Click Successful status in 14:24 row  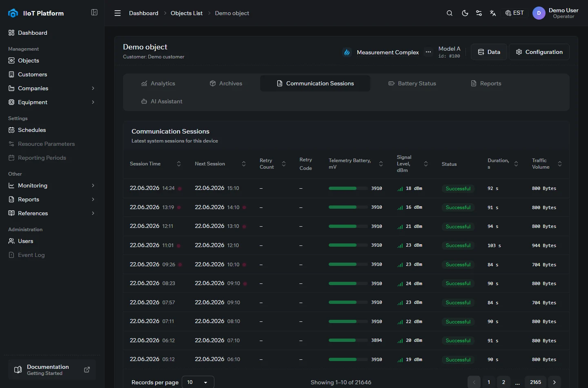(x=458, y=189)
